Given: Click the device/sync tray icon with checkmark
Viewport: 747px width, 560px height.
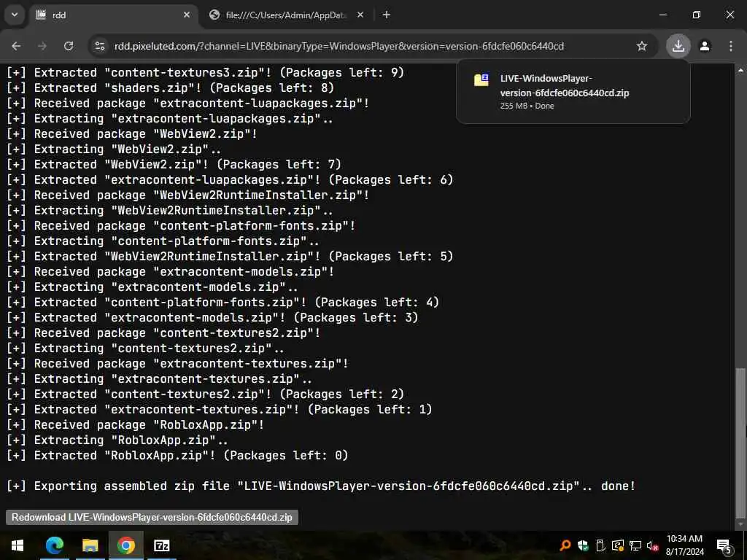Looking at the screenshot, I should tap(618, 545).
